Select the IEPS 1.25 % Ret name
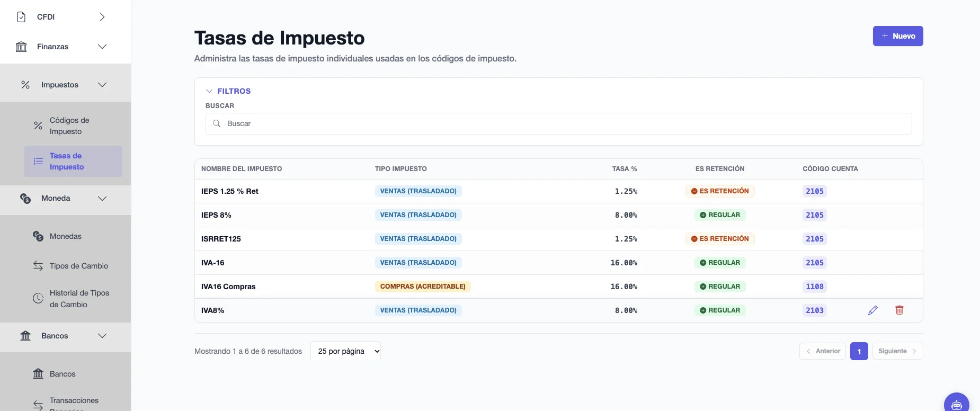Image resolution: width=980 pixels, height=411 pixels. pos(230,191)
